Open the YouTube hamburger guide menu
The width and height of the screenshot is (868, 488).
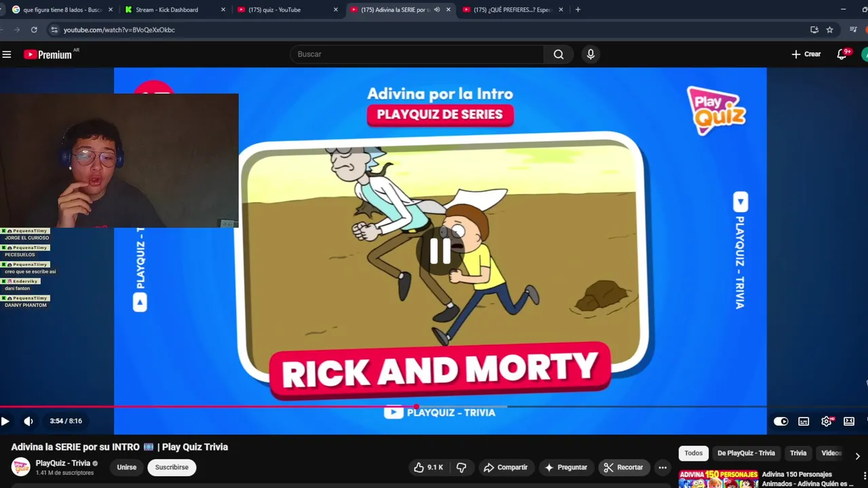pos(7,54)
